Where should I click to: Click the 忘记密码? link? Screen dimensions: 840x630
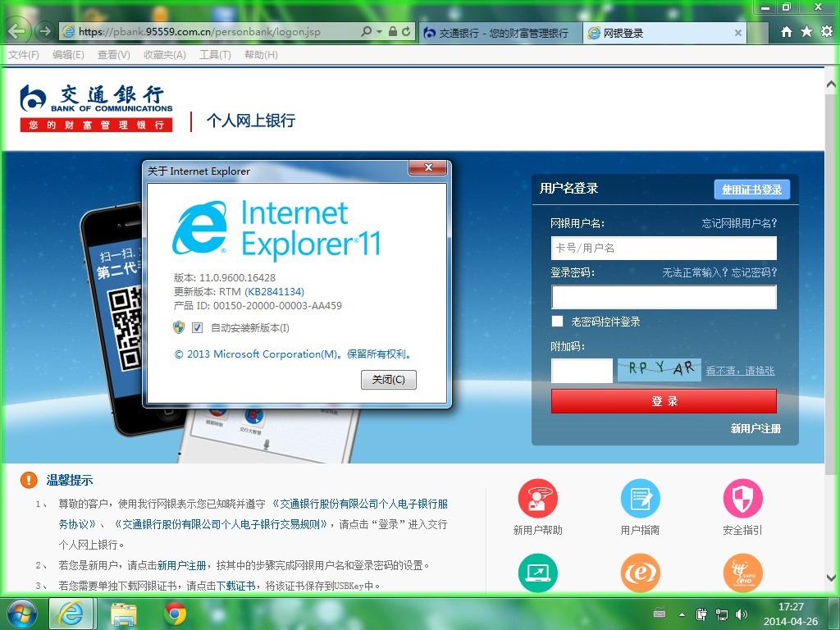coord(755,272)
